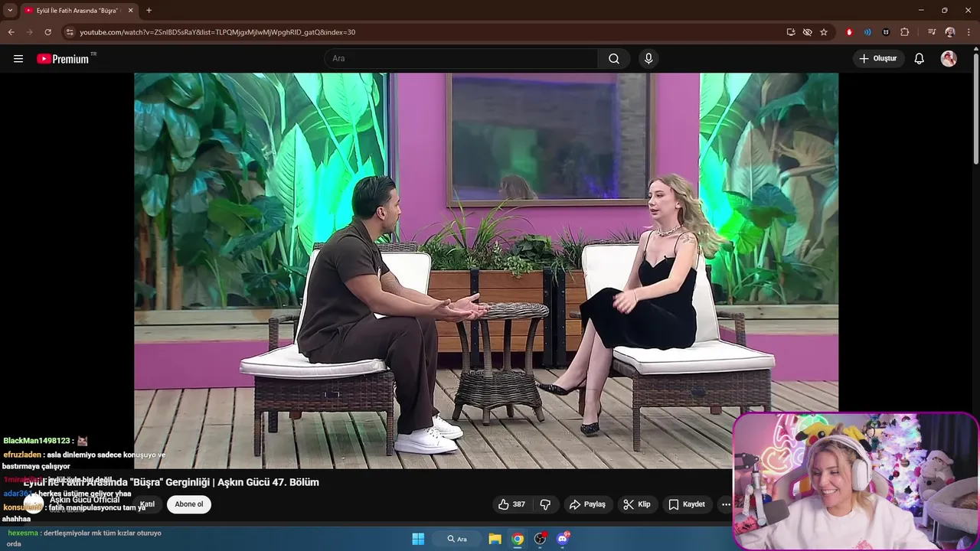Open more actions three-dot menu under video
The height and width of the screenshot is (551, 980).
point(725,504)
